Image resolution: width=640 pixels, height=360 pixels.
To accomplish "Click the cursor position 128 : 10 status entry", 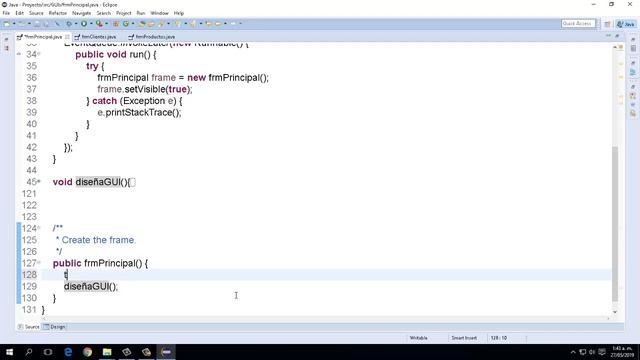I will click(499, 338).
